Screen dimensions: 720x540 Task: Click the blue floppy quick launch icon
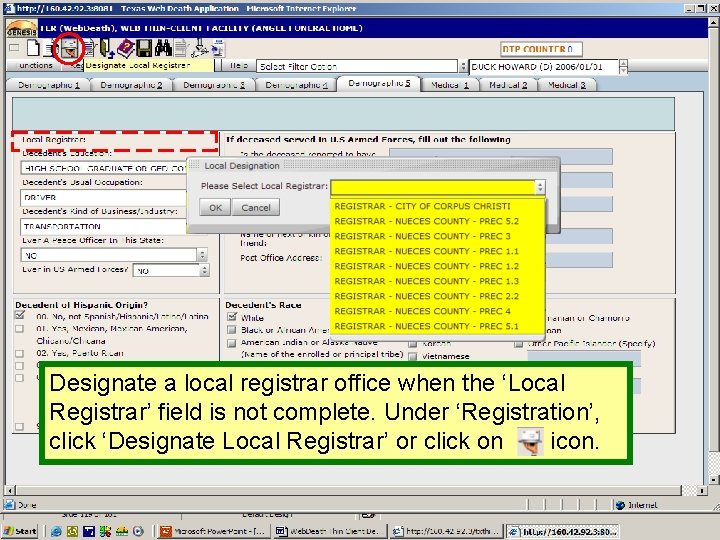pos(89,531)
